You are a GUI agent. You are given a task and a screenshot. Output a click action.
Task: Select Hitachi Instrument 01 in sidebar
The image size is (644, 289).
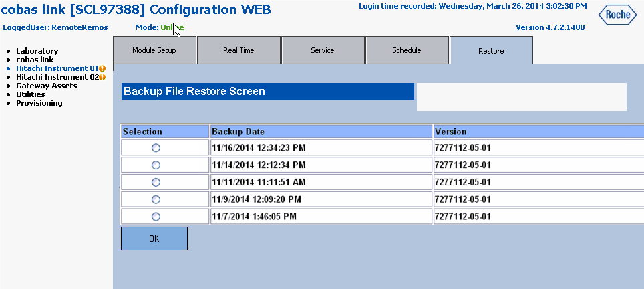[57, 68]
